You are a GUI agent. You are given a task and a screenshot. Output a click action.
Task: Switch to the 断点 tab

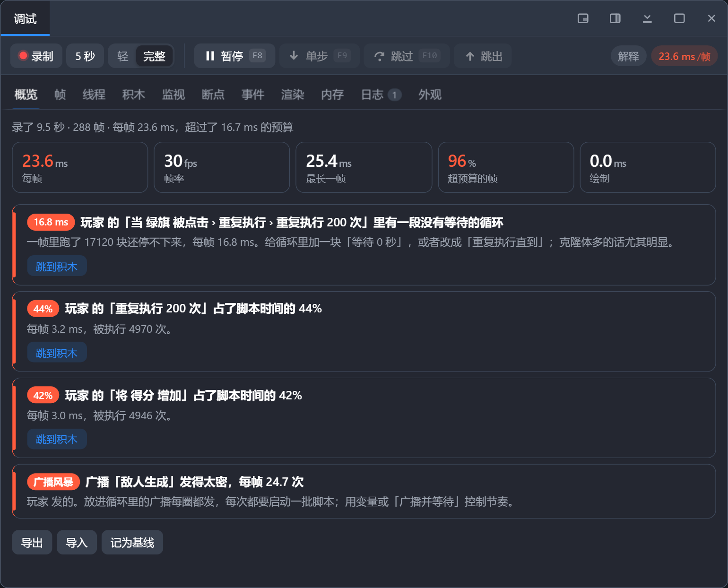[x=213, y=95]
